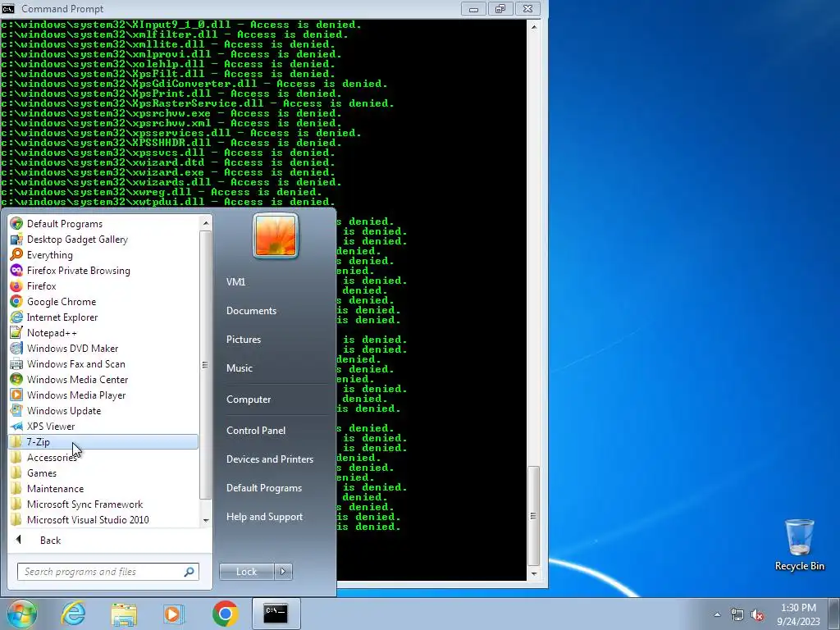Image resolution: width=840 pixels, height=630 pixels.
Task: Click the XInput9_1_0.dll output line
Action: (181, 25)
